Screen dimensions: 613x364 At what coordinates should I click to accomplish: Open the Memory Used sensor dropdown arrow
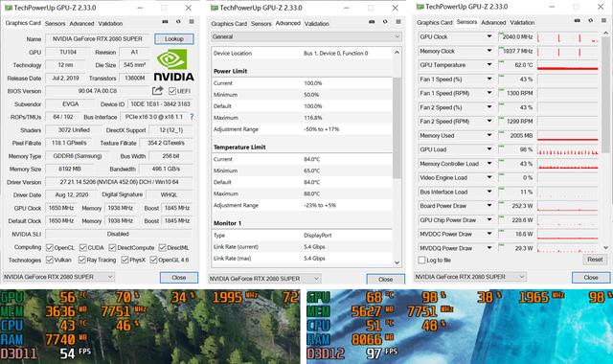click(x=489, y=135)
